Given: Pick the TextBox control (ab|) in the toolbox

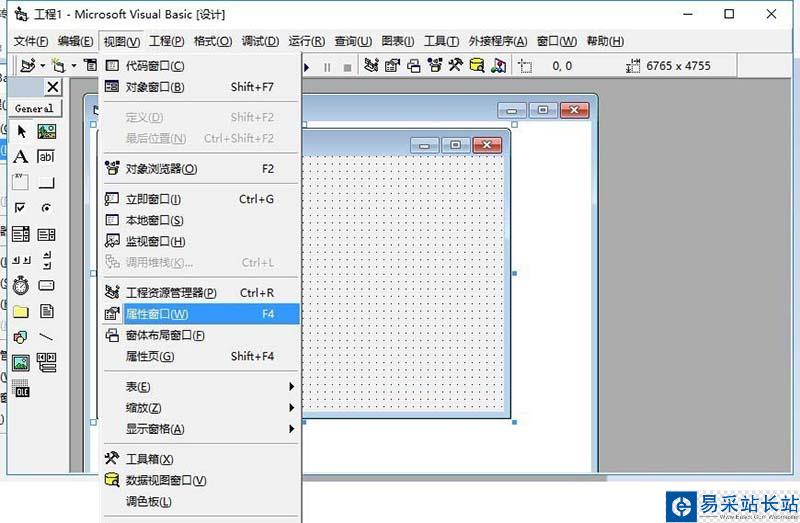Looking at the screenshot, I should click(46, 157).
